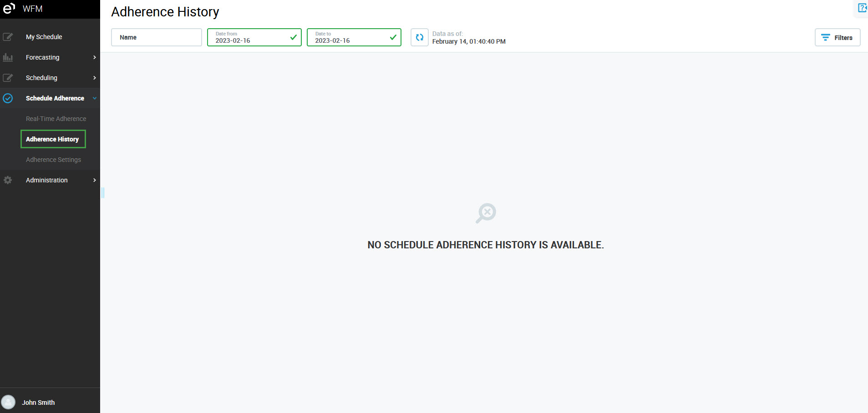This screenshot has width=868, height=413.
Task: Refresh the adherence data
Action: tap(419, 37)
